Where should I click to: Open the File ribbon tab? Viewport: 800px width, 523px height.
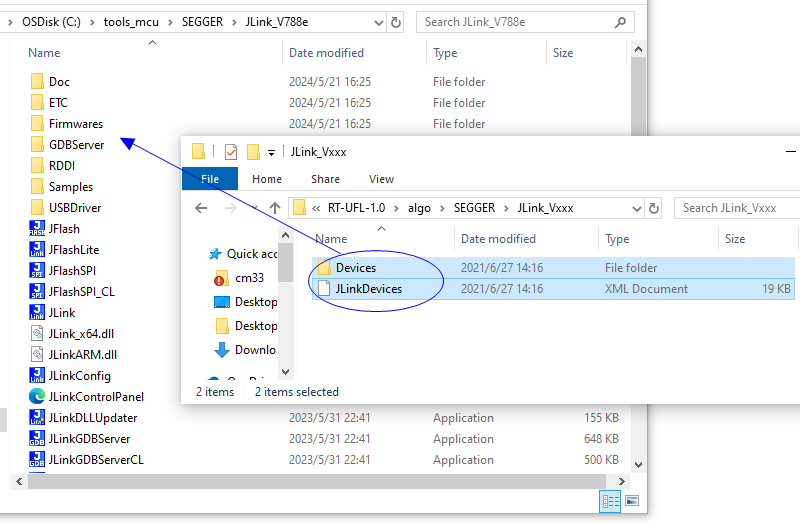(210, 179)
